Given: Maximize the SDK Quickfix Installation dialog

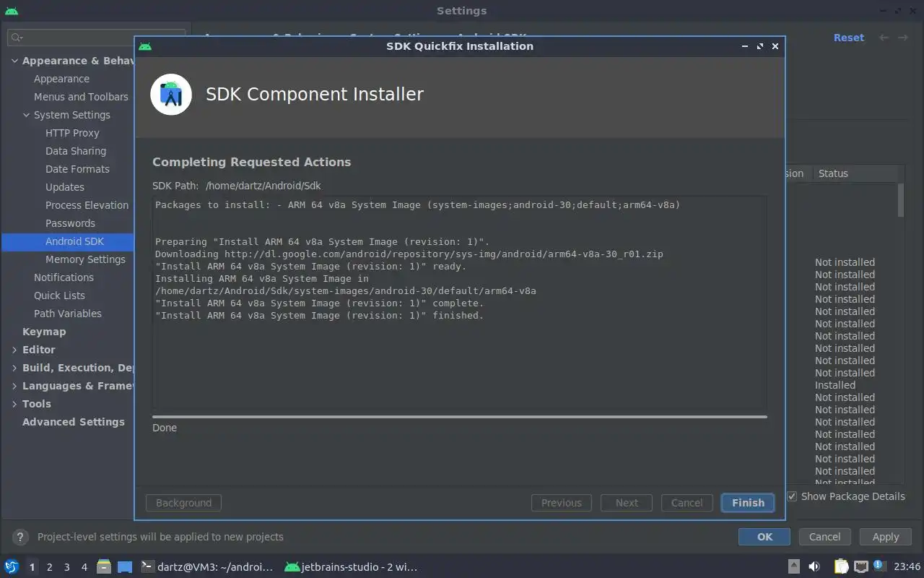Looking at the screenshot, I should [x=760, y=46].
